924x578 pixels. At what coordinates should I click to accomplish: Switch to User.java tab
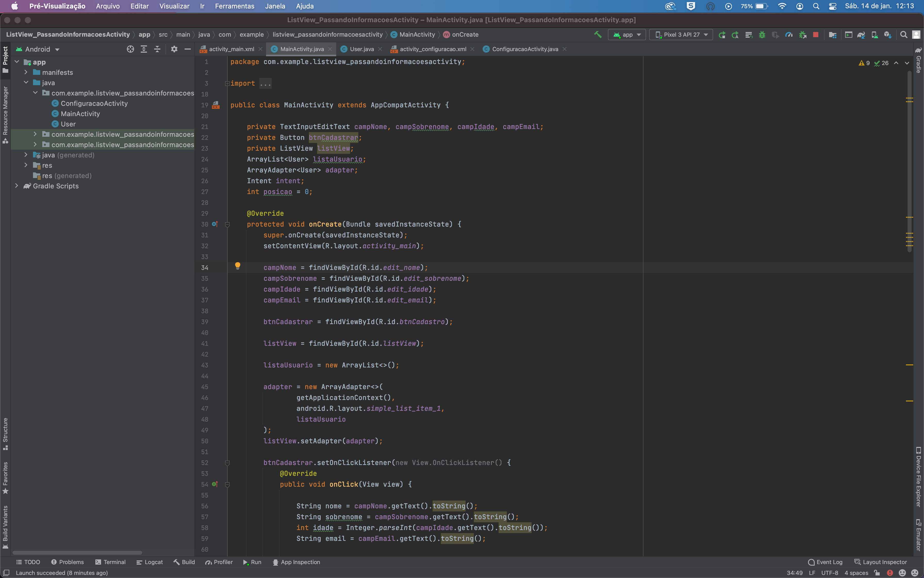(x=361, y=49)
